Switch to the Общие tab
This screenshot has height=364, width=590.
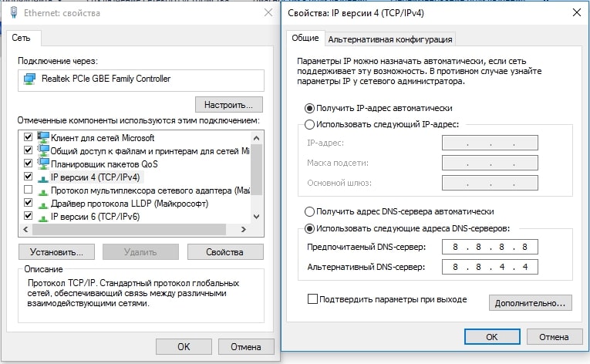305,38
